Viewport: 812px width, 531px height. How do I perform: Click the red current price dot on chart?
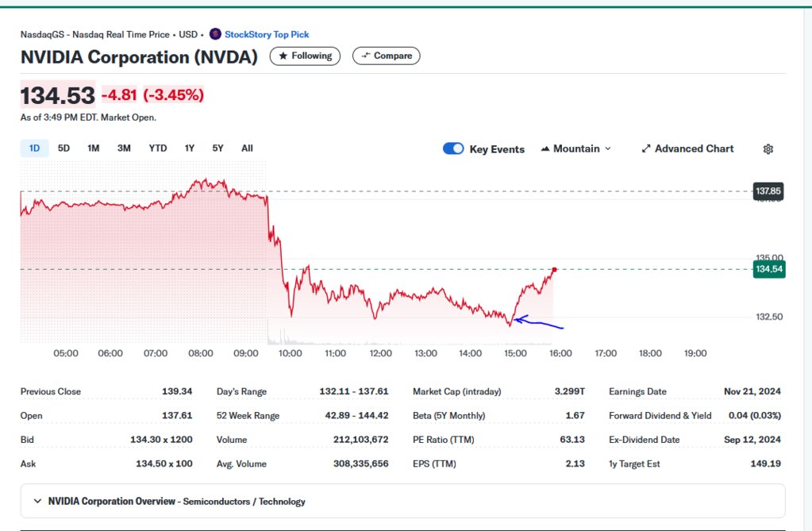pos(554,270)
